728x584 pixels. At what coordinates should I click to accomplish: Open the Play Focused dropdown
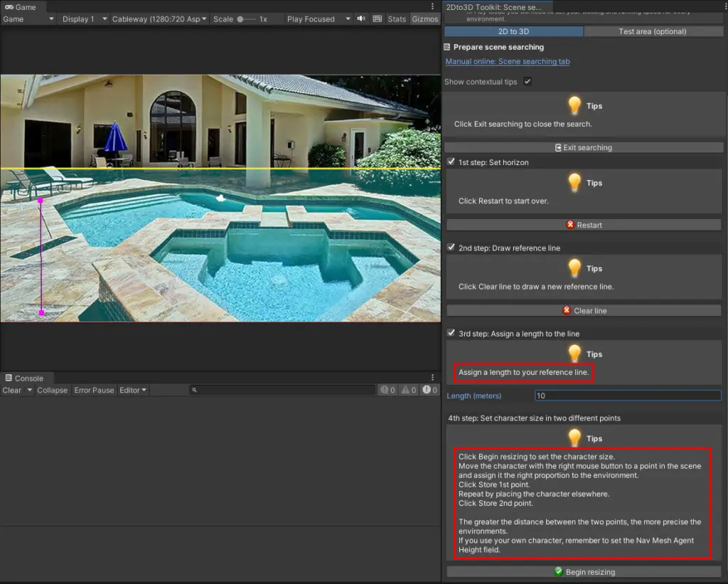(318, 19)
